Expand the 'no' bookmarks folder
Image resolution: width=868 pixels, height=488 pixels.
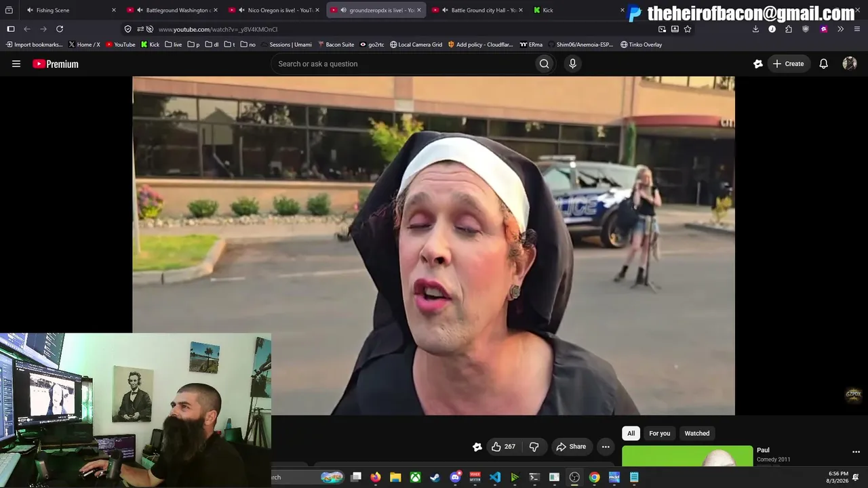coord(248,45)
